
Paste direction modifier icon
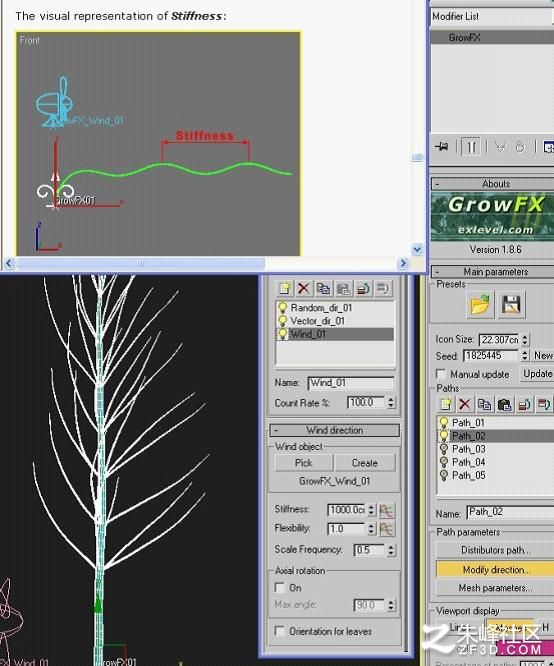[343, 288]
